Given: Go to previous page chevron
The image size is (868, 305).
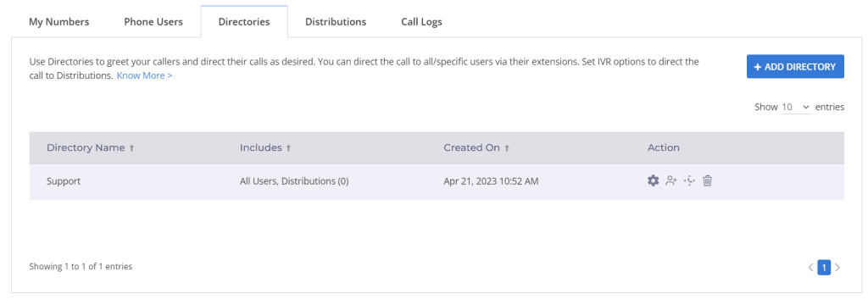Looking at the screenshot, I should point(810,268).
